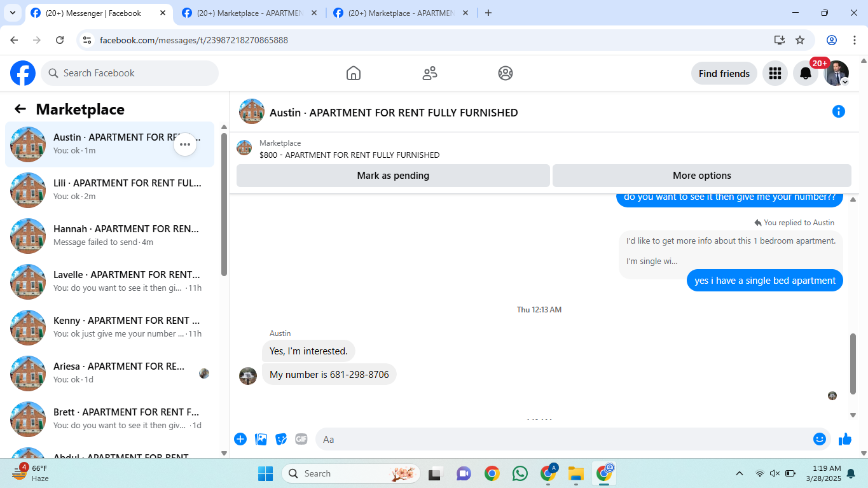868x488 pixels.
Task: Open Lili's apartment conversation
Action: [110, 190]
